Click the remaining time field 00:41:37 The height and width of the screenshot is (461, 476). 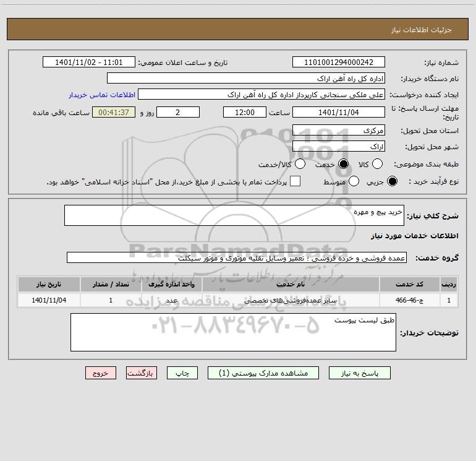[114, 112]
